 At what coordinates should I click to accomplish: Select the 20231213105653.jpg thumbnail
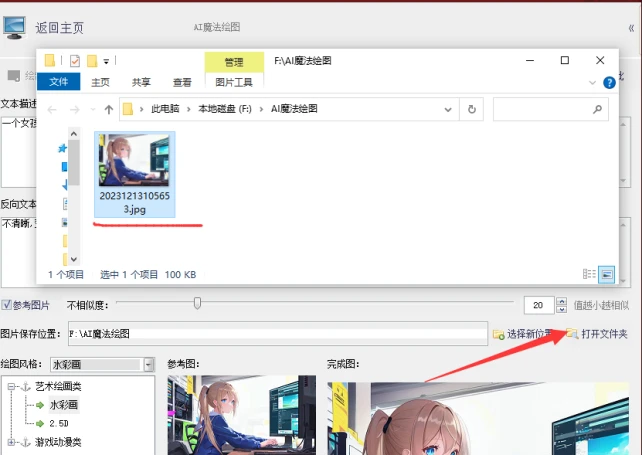[x=135, y=174]
